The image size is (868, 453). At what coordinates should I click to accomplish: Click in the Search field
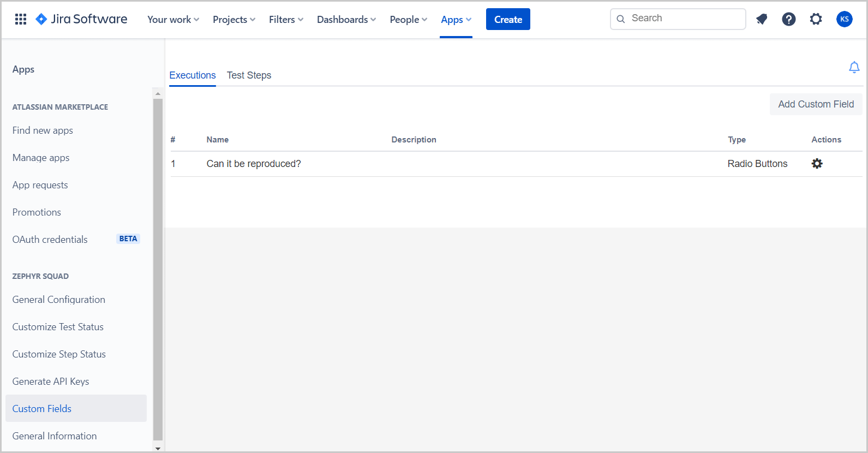tap(678, 19)
